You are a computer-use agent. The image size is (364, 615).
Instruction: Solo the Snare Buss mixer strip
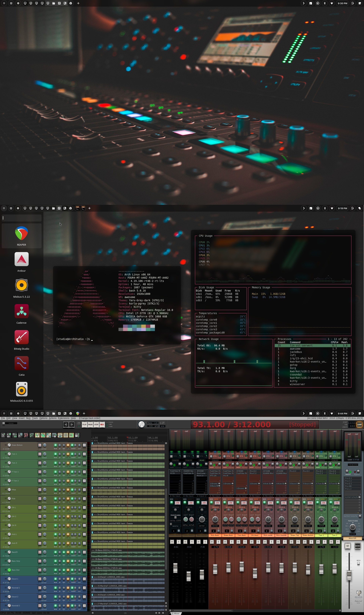click(x=231, y=542)
